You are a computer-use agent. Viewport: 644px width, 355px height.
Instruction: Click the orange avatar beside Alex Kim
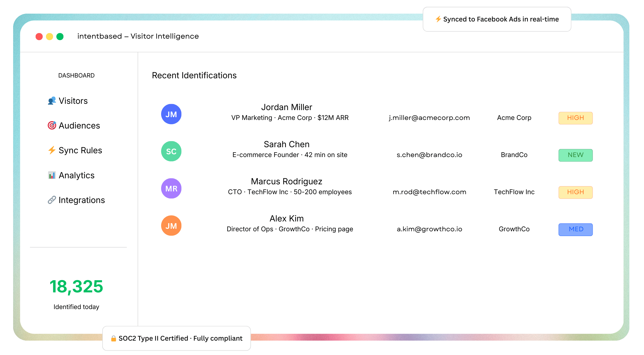point(171,225)
